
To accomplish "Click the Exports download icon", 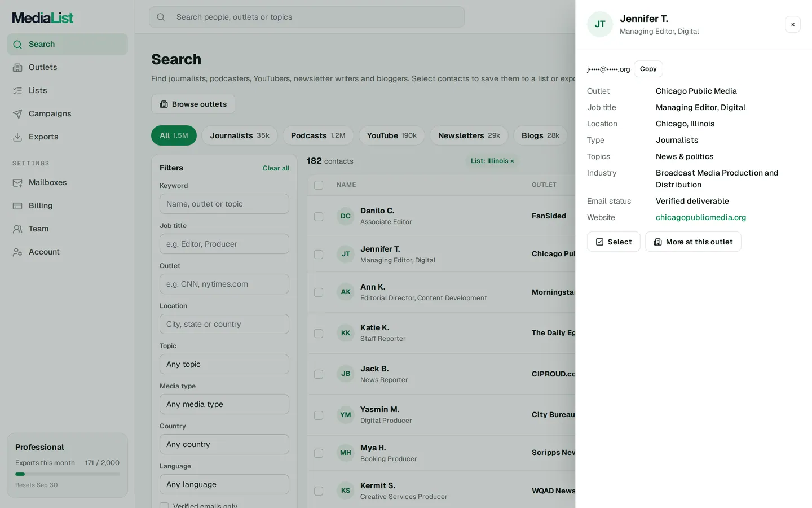I will [x=17, y=137].
